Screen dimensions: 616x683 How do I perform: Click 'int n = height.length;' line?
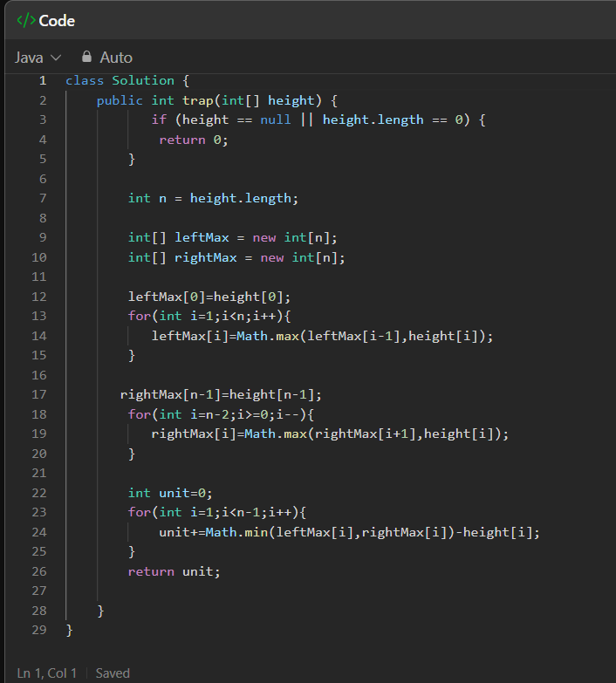(x=213, y=199)
